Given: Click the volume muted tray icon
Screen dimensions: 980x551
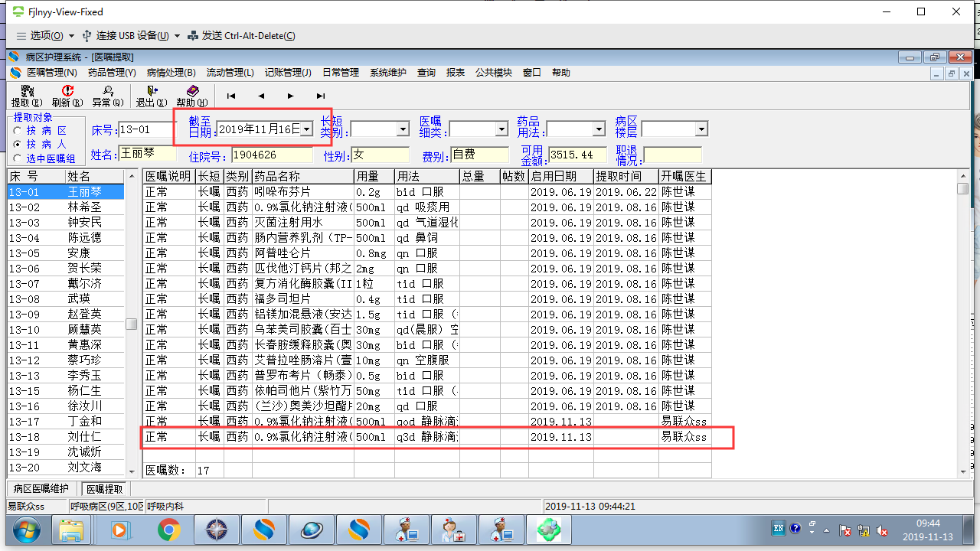Looking at the screenshot, I should coord(883,530).
